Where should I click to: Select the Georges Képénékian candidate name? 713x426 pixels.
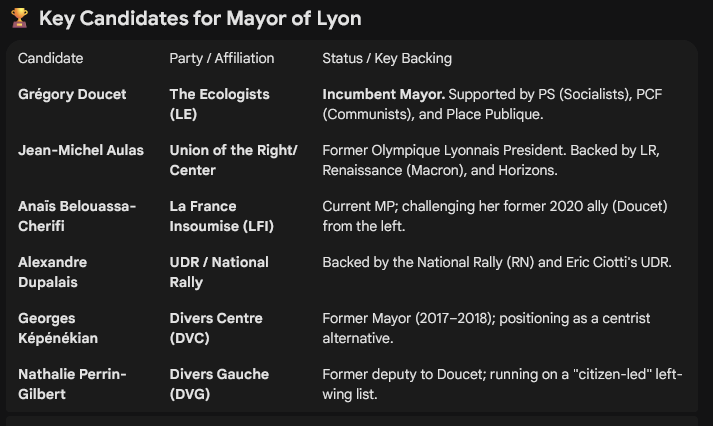tap(60, 328)
